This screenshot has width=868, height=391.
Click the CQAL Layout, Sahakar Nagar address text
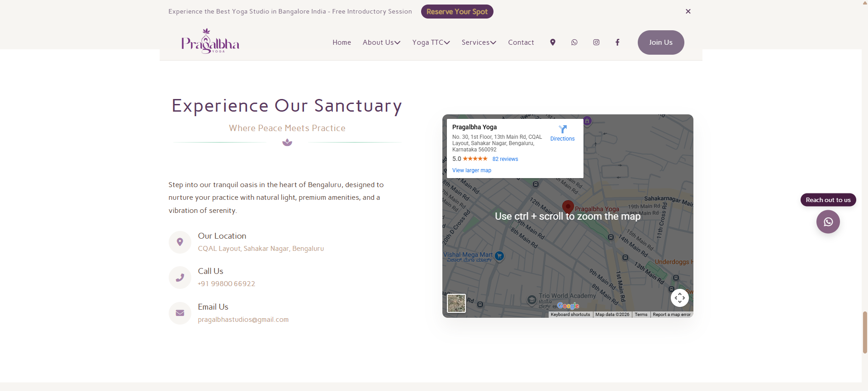[x=261, y=249]
